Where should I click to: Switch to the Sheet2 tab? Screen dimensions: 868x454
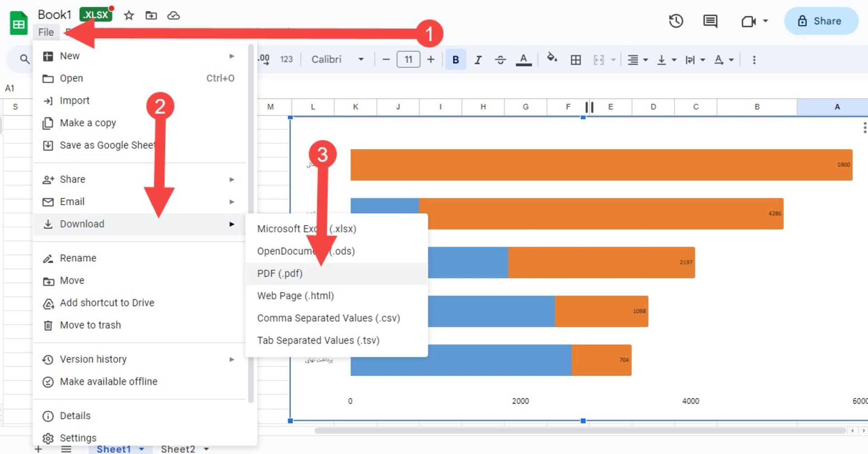[178, 449]
